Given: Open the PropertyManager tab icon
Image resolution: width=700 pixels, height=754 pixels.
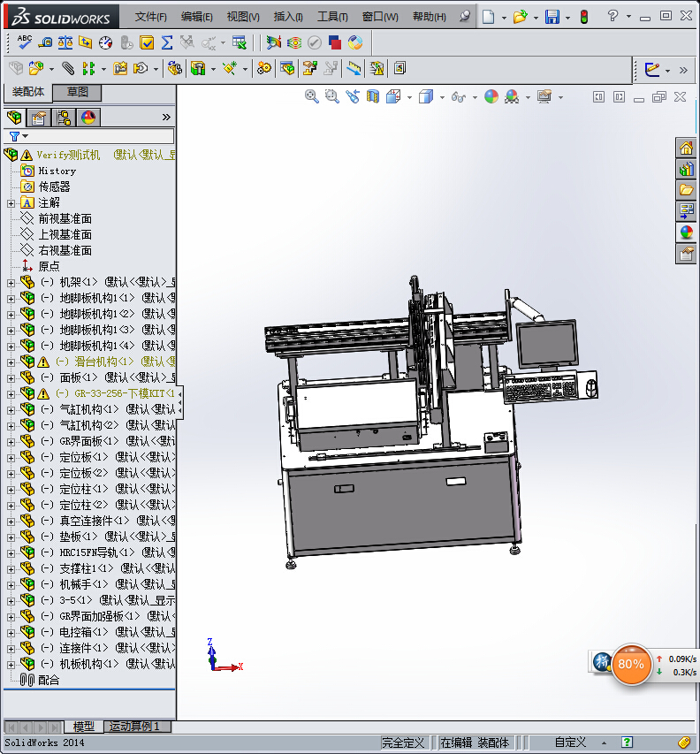Looking at the screenshot, I should [38, 118].
